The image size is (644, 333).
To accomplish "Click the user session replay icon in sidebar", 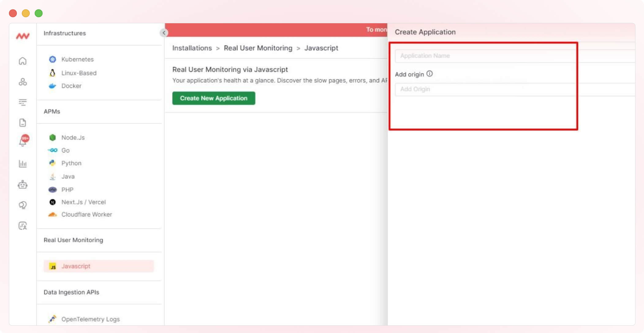I will pos(23,226).
